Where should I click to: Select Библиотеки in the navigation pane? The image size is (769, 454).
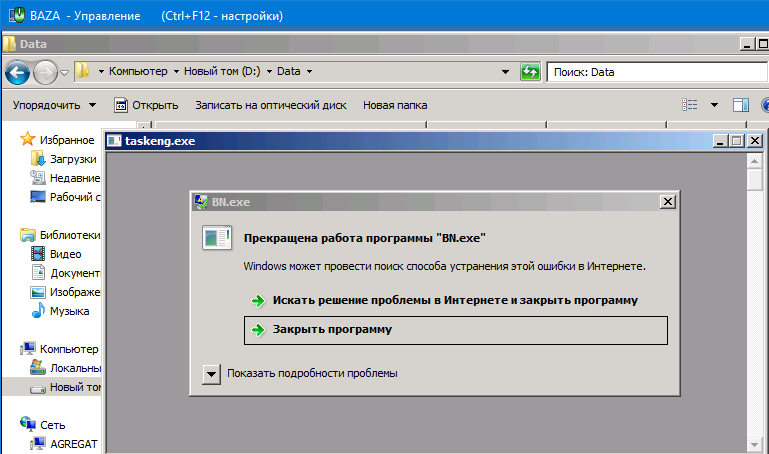tap(70, 235)
